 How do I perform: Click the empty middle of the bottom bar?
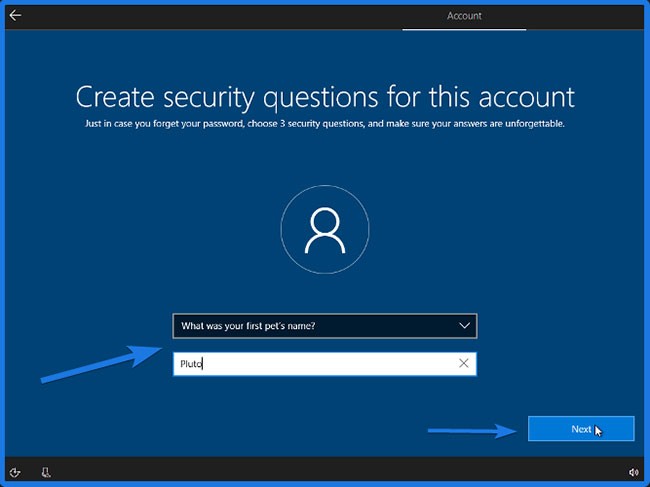[x=325, y=471]
